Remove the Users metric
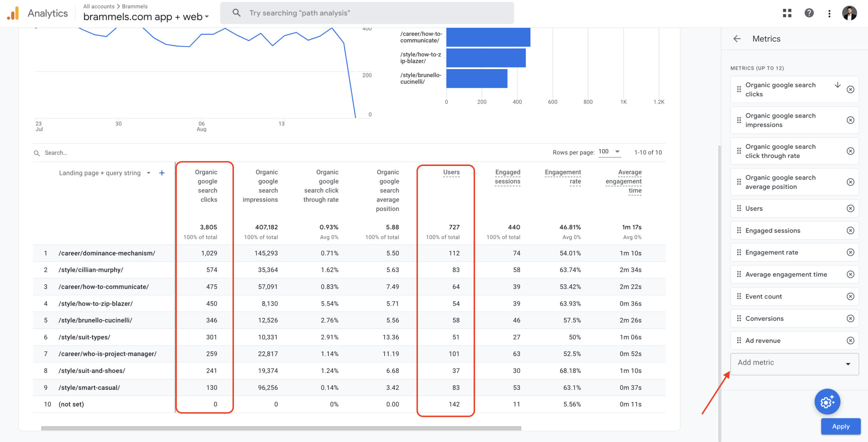This screenshot has width=868, height=442. (850, 208)
